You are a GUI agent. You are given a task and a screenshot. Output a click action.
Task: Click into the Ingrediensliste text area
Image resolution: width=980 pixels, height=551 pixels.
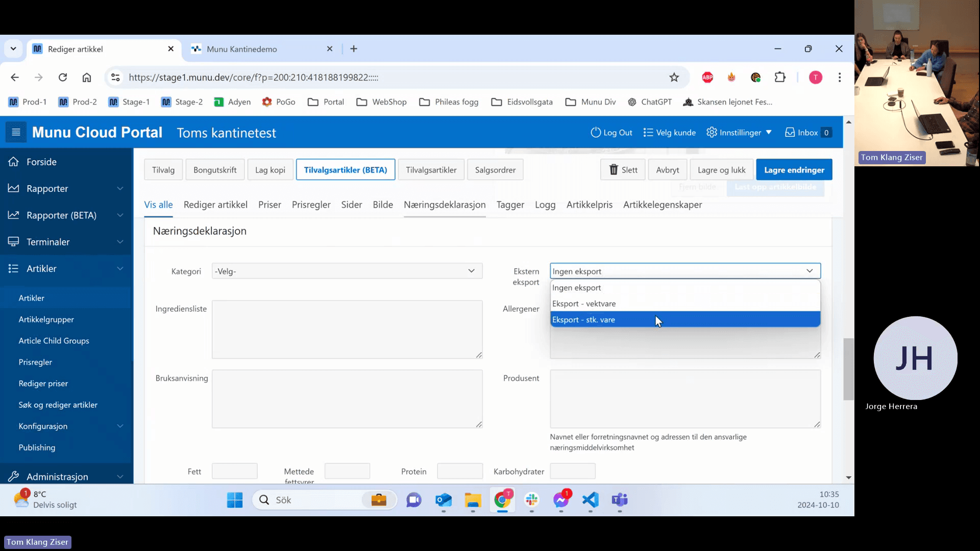point(347,330)
